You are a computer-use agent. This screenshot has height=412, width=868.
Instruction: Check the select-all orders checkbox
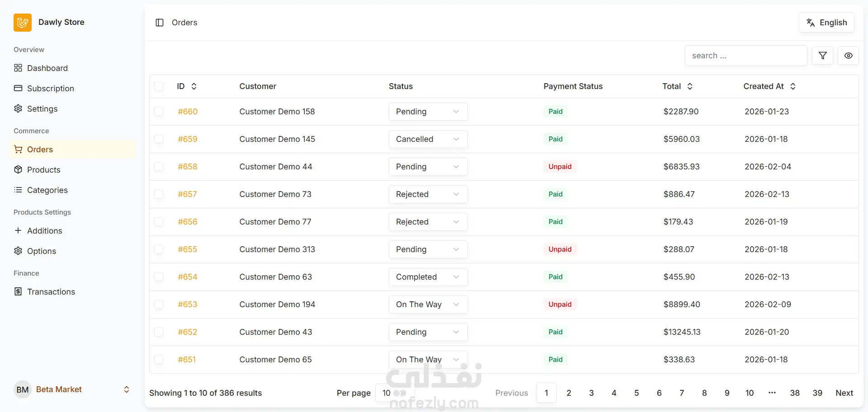click(159, 86)
